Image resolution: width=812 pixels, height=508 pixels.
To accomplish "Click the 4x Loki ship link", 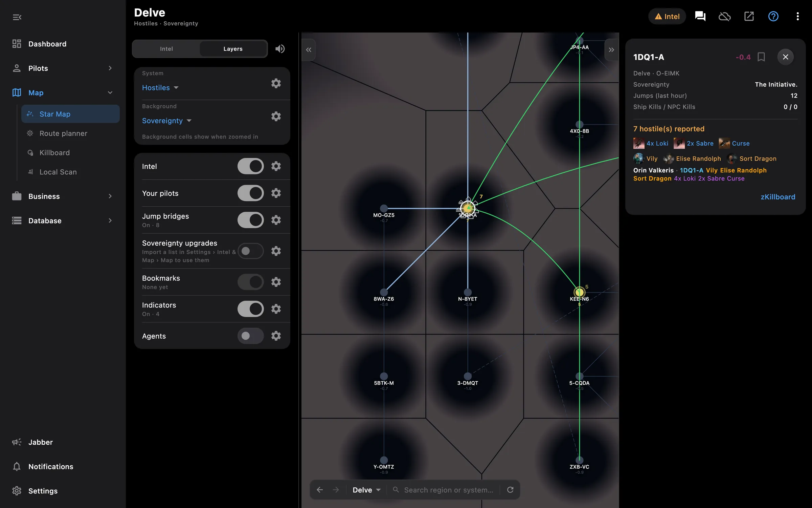I will pyautogui.click(x=651, y=144).
